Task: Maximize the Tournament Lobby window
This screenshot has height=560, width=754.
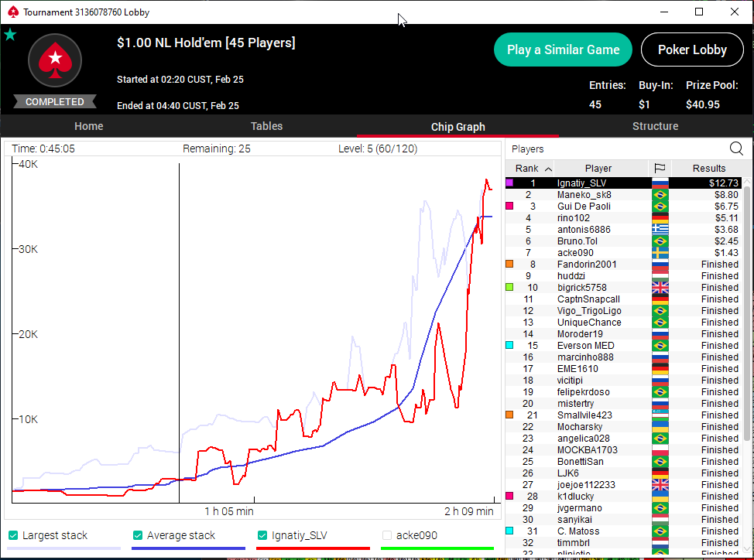Action: [x=699, y=12]
